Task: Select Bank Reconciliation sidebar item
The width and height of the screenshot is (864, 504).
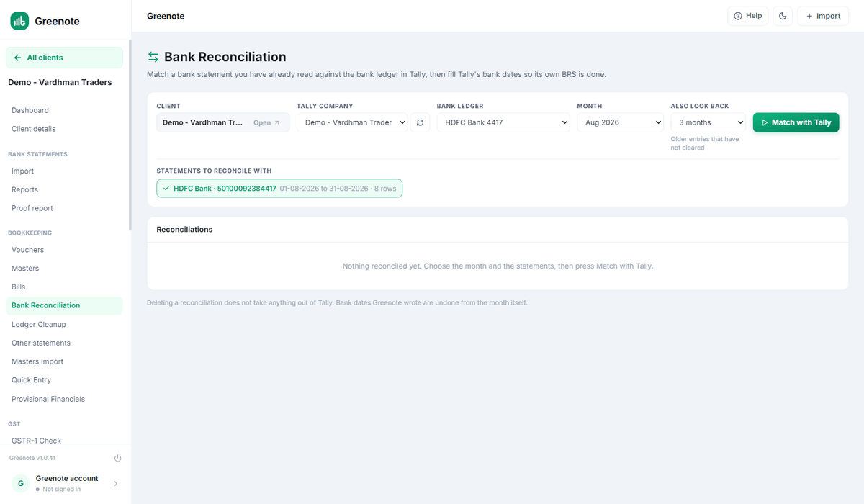Action: coord(64,305)
